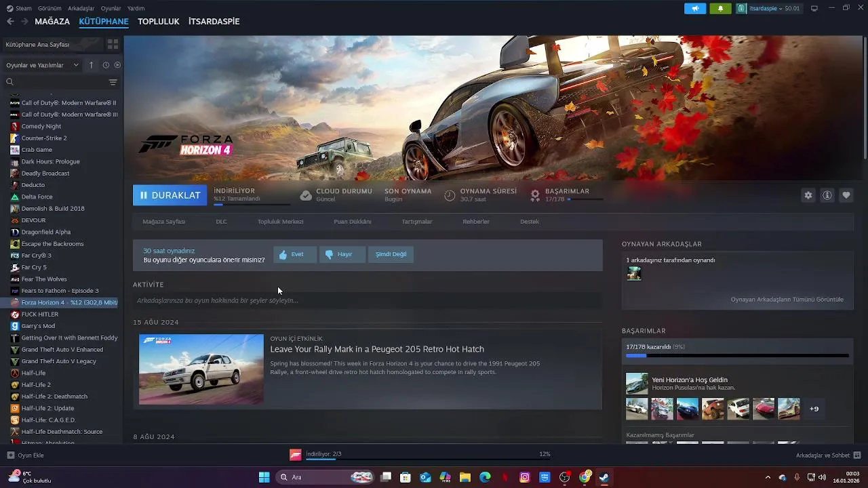Open Arkadaşlar ve Sohbet panel

[x=828, y=455]
